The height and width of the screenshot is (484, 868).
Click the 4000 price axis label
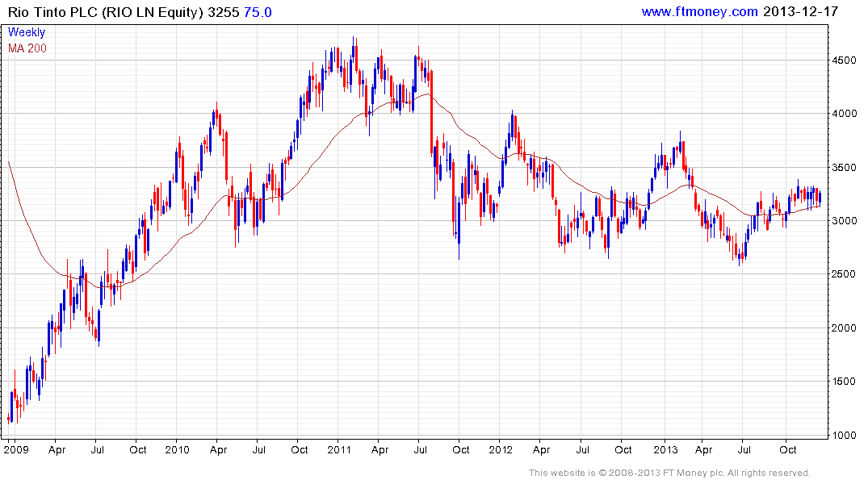tap(845, 114)
